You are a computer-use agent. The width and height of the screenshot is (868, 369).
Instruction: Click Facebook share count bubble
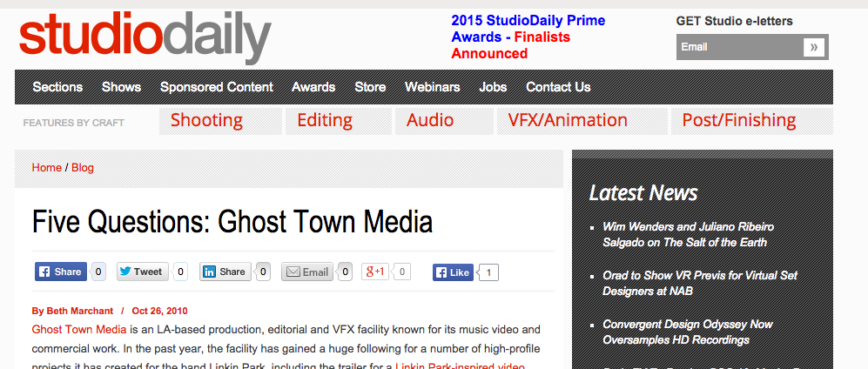[x=98, y=272]
